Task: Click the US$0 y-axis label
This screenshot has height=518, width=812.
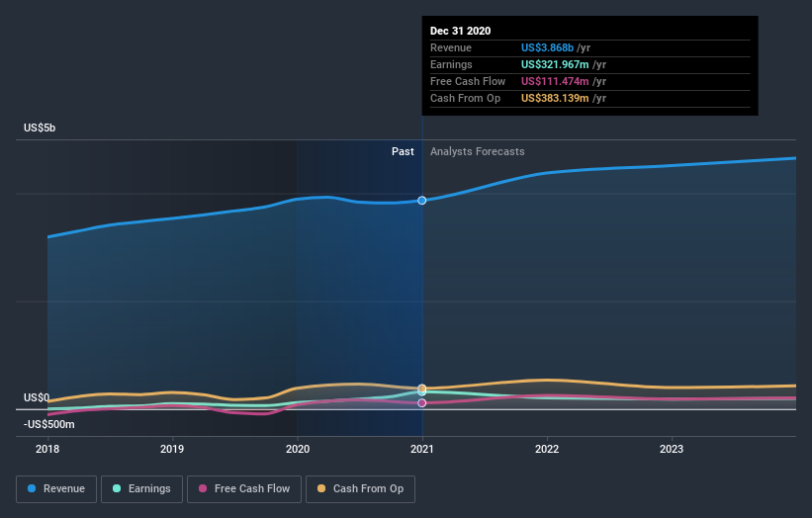Action: 37,397
